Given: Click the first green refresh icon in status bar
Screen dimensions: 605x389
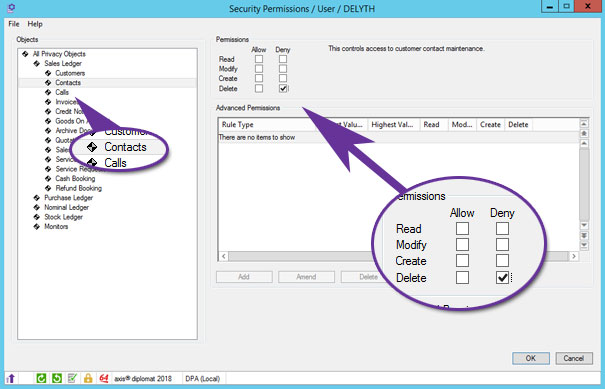Looking at the screenshot, I should (41, 378).
